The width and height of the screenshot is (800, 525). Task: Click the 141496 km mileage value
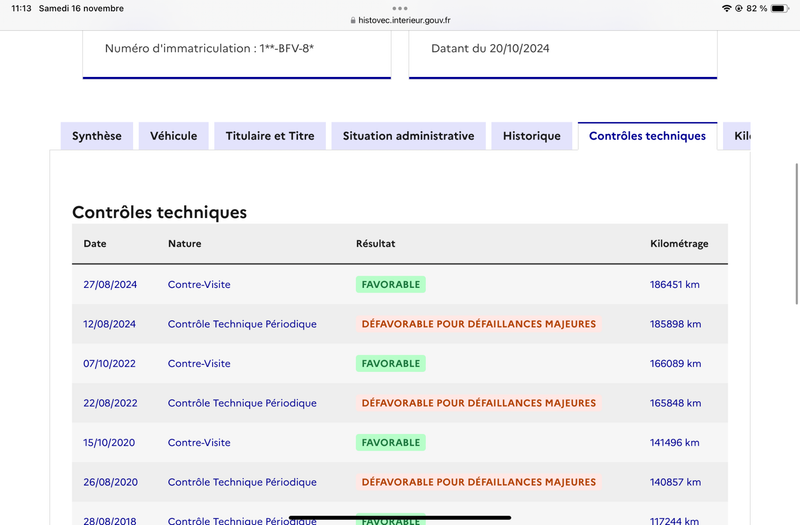pyautogui.click(x=674, y=443)
